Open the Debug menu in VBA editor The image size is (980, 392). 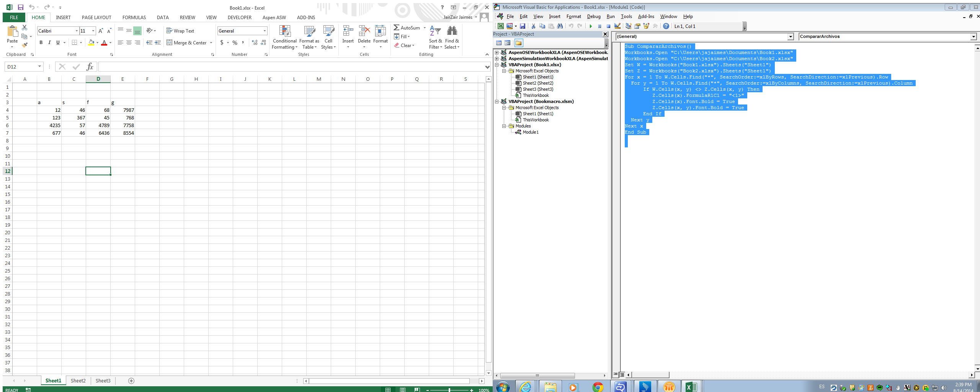point(593,16)
